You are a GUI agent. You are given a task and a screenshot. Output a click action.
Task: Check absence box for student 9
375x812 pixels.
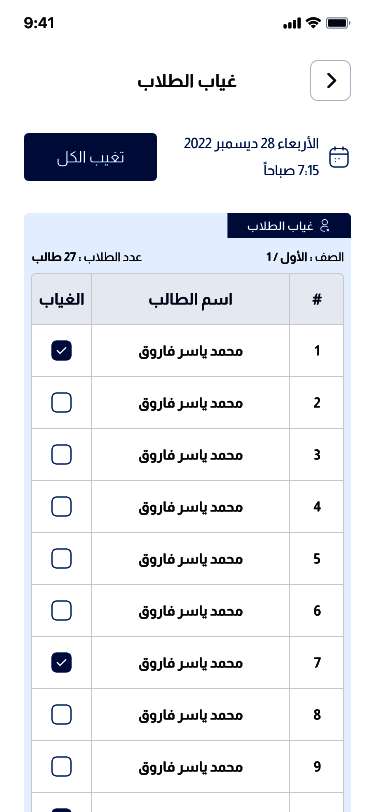point(61,767)
